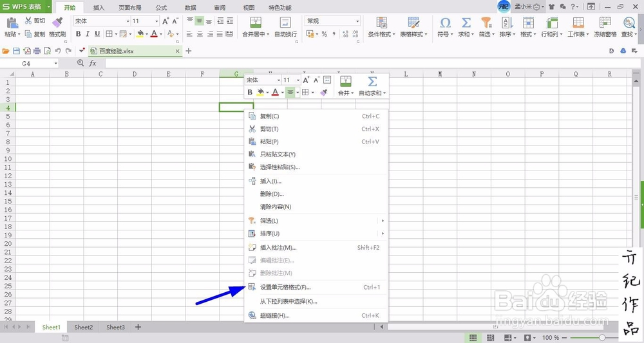The image size is (644, 343).
Task: Click ribbon increase font size A+ icon
Action: point(166,21)
